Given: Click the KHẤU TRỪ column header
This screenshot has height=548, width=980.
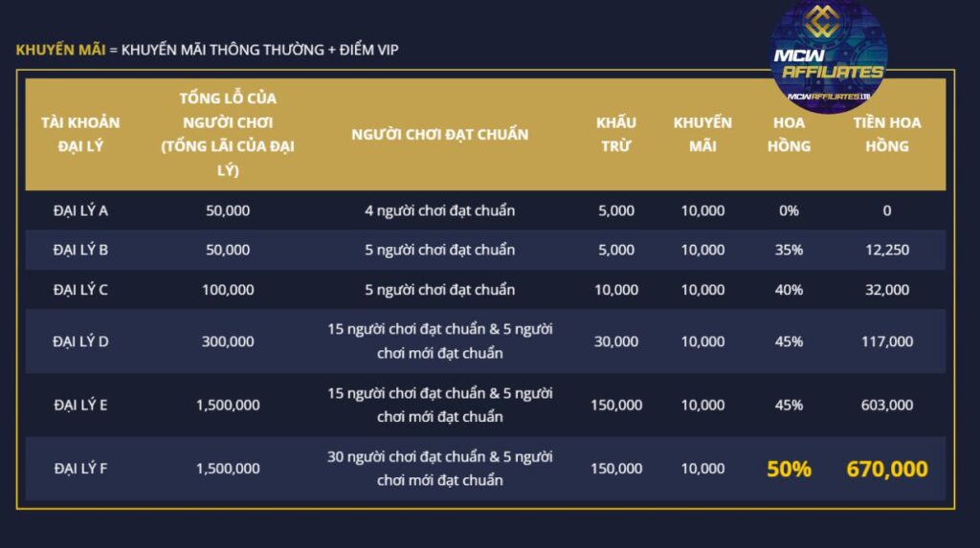Looking at the screenshot, I should 616,135.
